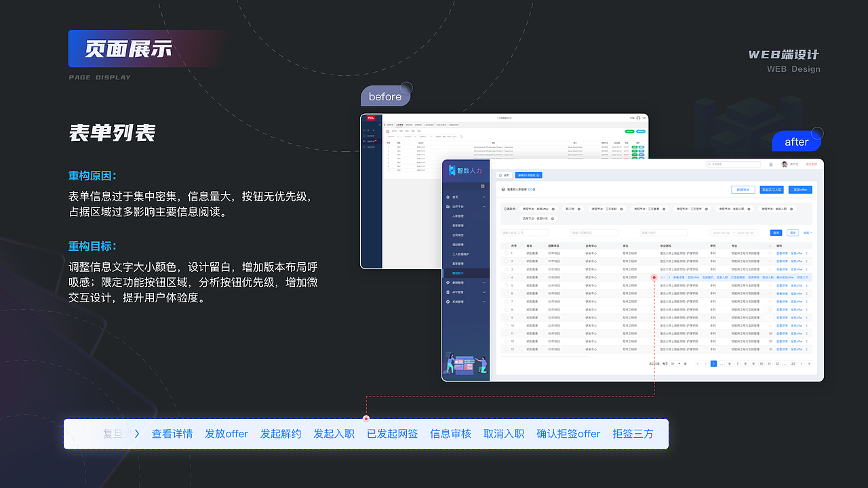Click 拒签三方 in the enlarged action bar
The width and height of the screenshot is (868, 488).
(633, 434)
